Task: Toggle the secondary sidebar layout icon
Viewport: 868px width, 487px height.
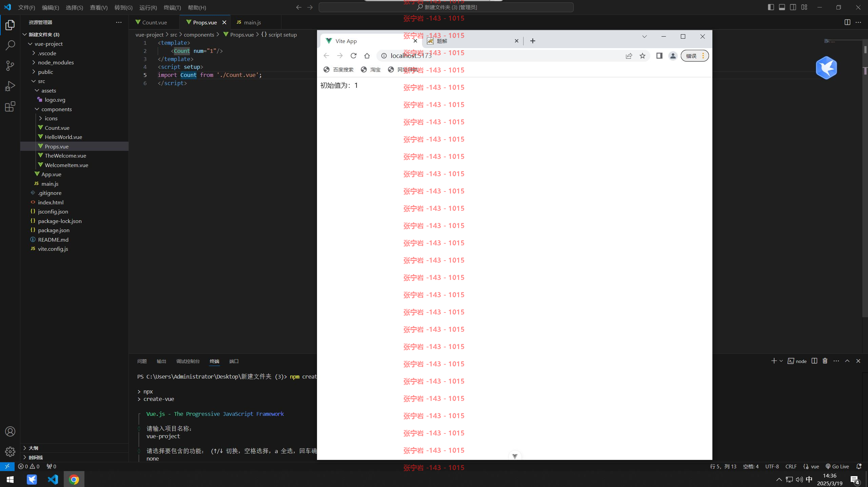Action: 793,7
